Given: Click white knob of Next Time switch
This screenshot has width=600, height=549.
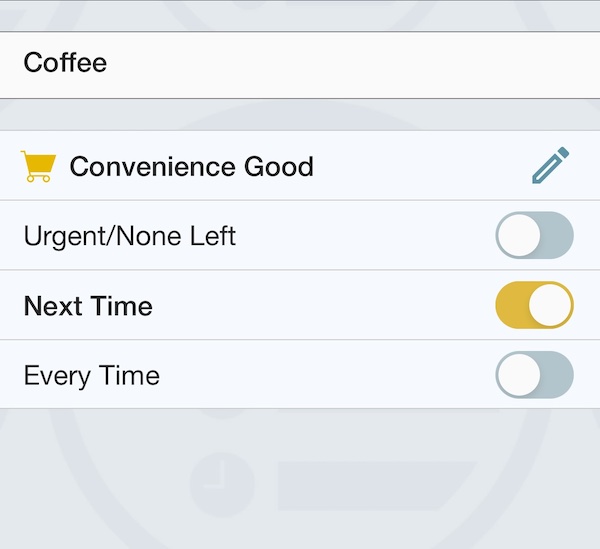Looking at the screenshot, I should [x=550, y=305].
